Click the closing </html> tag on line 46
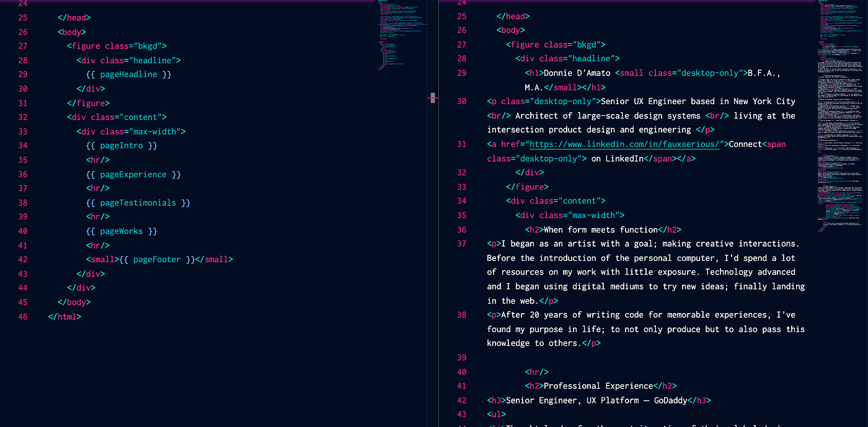The image size is (868, 427). (64, 316)
